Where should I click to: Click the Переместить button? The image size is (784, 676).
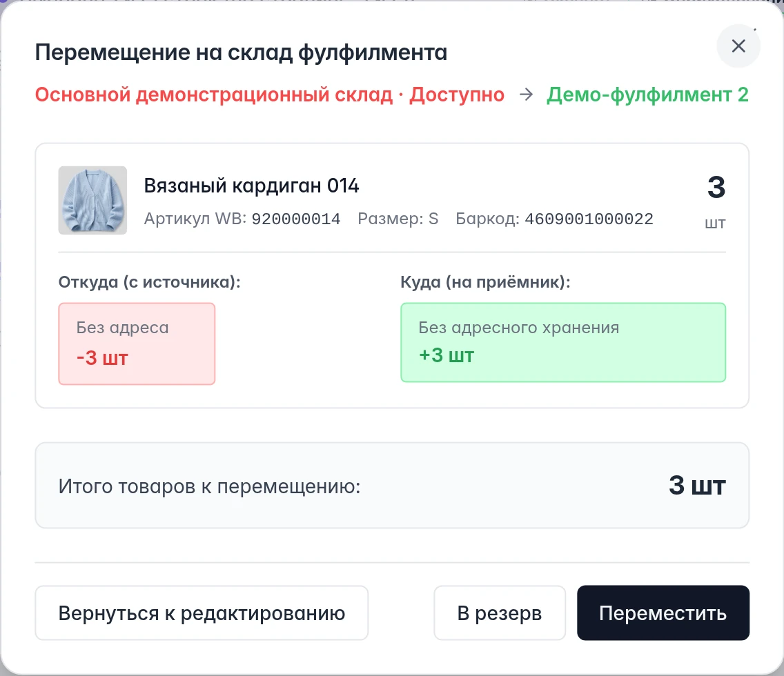(x=663, y=613)
